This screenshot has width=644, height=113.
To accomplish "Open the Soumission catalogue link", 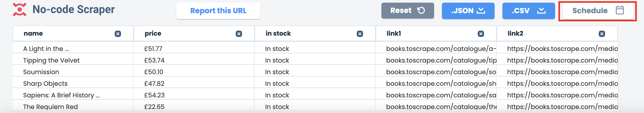I will coord(441,72).
